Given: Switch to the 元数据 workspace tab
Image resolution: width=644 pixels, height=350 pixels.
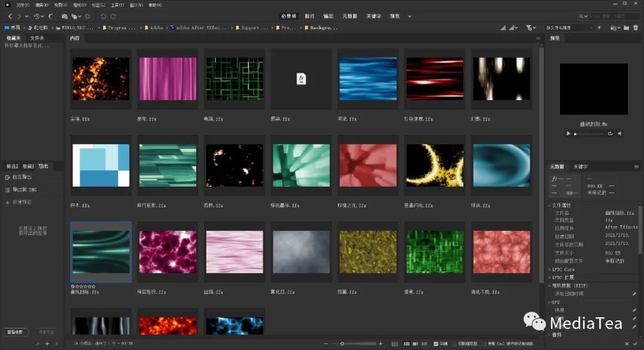Looking at the screenshot, I should click(x=349, y=16).
